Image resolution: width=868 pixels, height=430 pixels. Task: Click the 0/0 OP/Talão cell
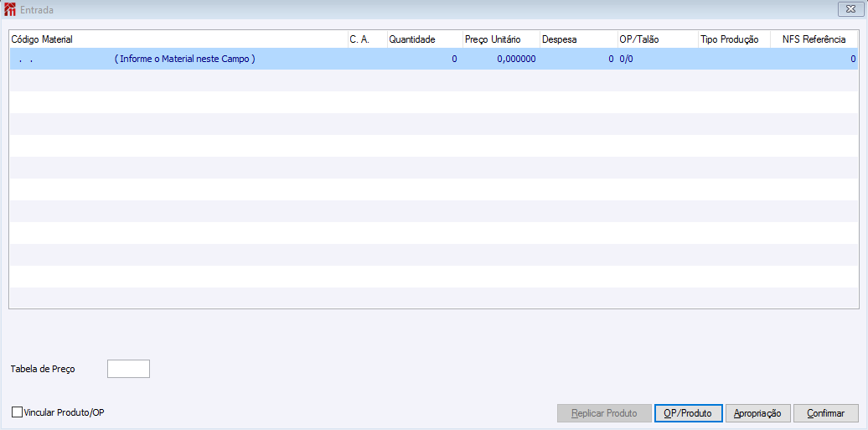point(658,59)
